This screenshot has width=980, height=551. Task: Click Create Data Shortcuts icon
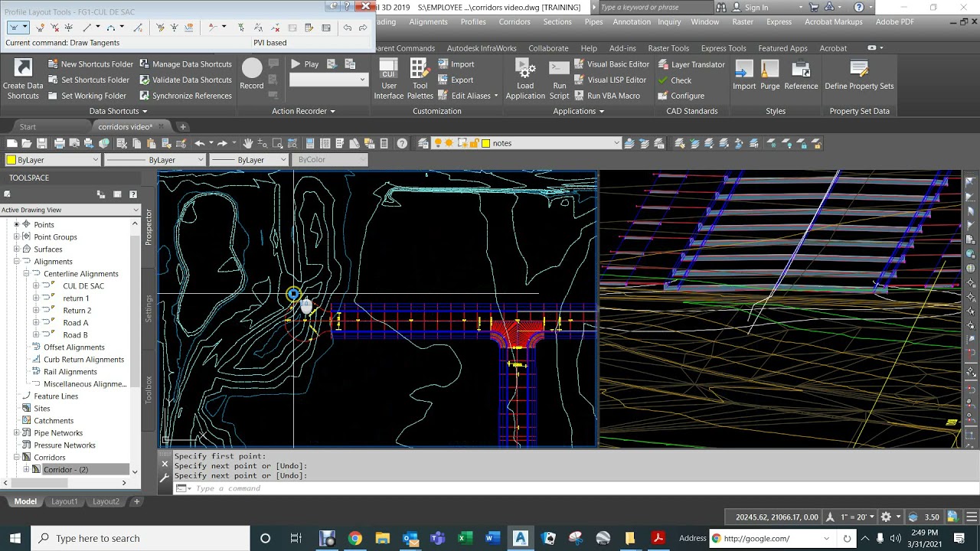[23, 80]
